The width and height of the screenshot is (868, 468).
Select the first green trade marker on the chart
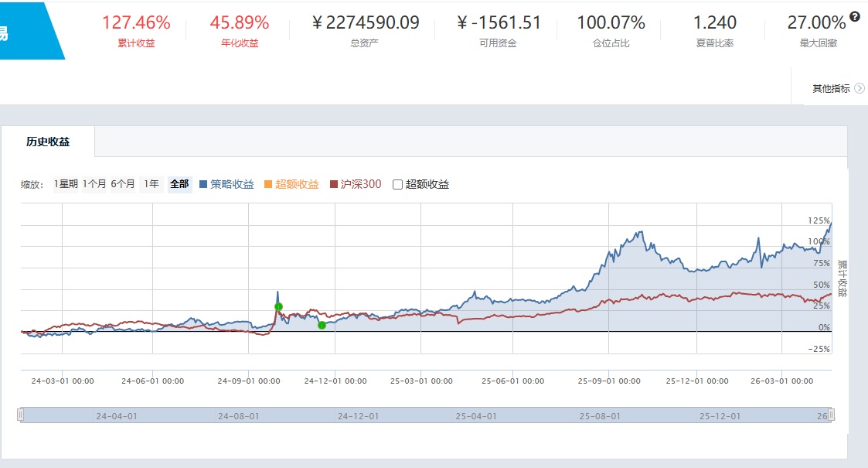pyautogui.click(x=278, y=306)
